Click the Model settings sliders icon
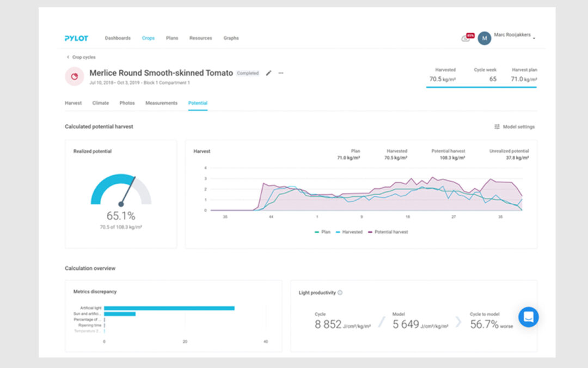Image resolution: width=588 pixels, height=368 pixels. 497,127
